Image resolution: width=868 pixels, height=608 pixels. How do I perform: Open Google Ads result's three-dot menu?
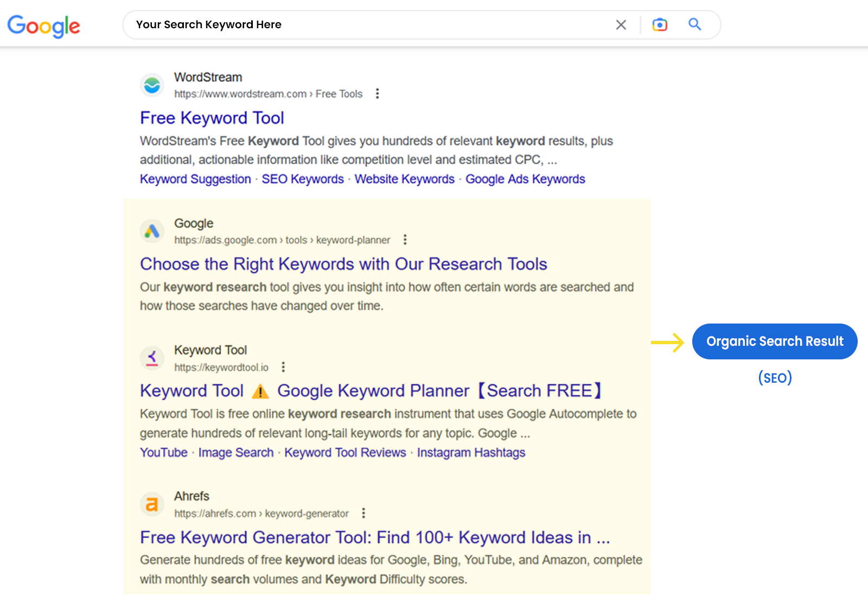coord(405,240)
